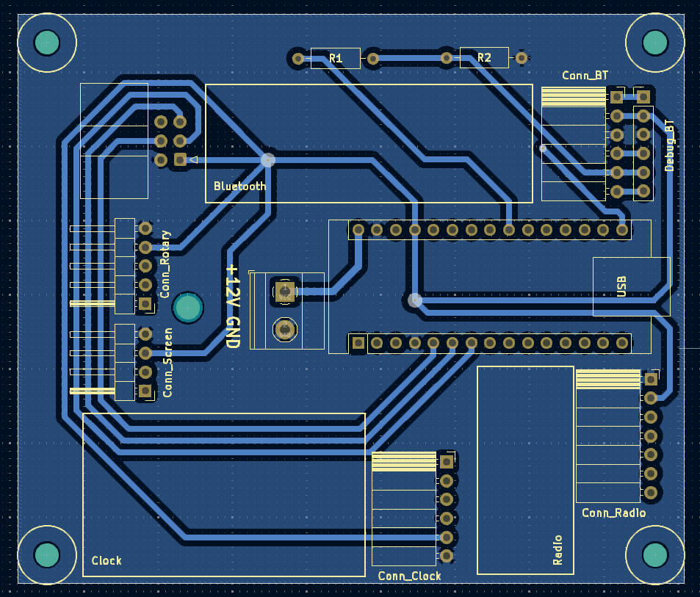Select the rightmost pad of R2
Image resolution: width=700 pixels, height=597 pixels.
pos(522,57)
